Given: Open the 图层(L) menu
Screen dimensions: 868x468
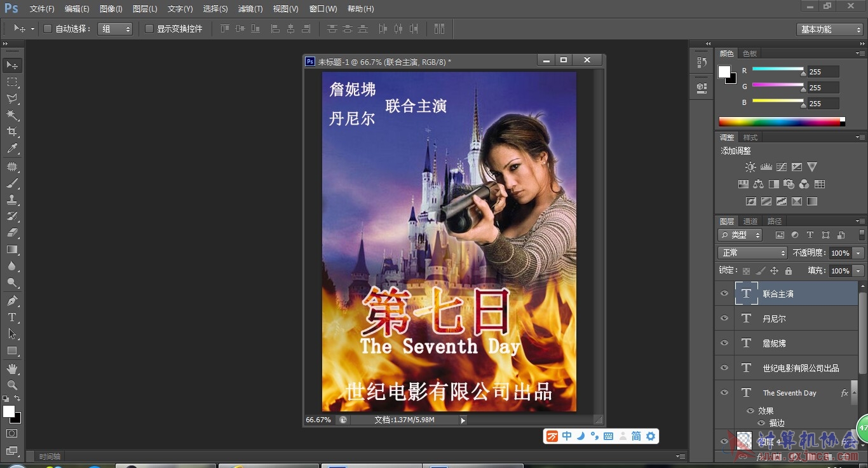Looking at the screenshot, I should click(x=145, y=9).
